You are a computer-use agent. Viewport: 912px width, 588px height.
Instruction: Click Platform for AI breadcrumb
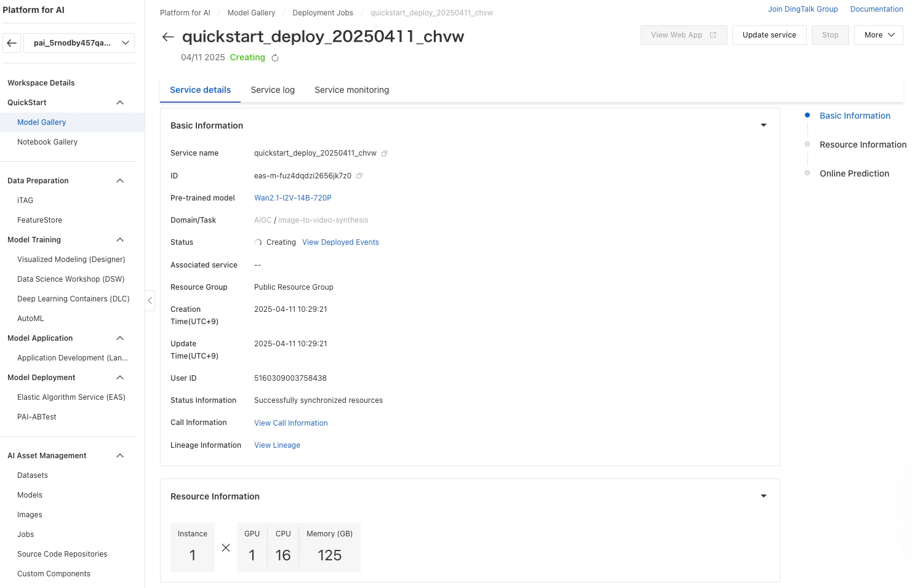coord(185,13)
